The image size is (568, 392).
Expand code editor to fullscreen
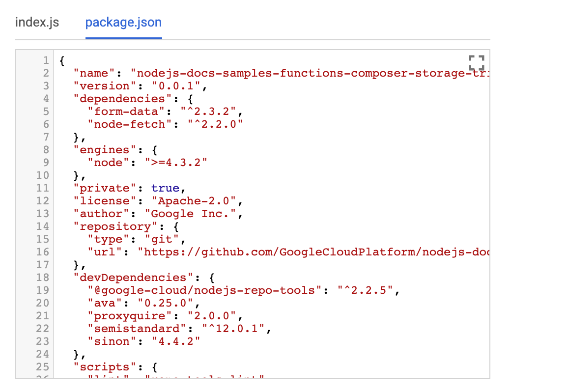tap(476, 62)
